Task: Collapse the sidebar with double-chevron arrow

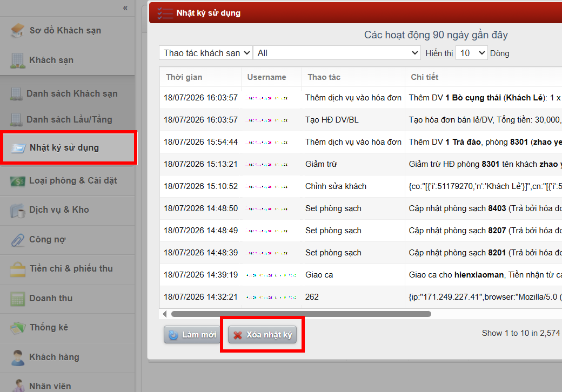Action: coord(125,8)
